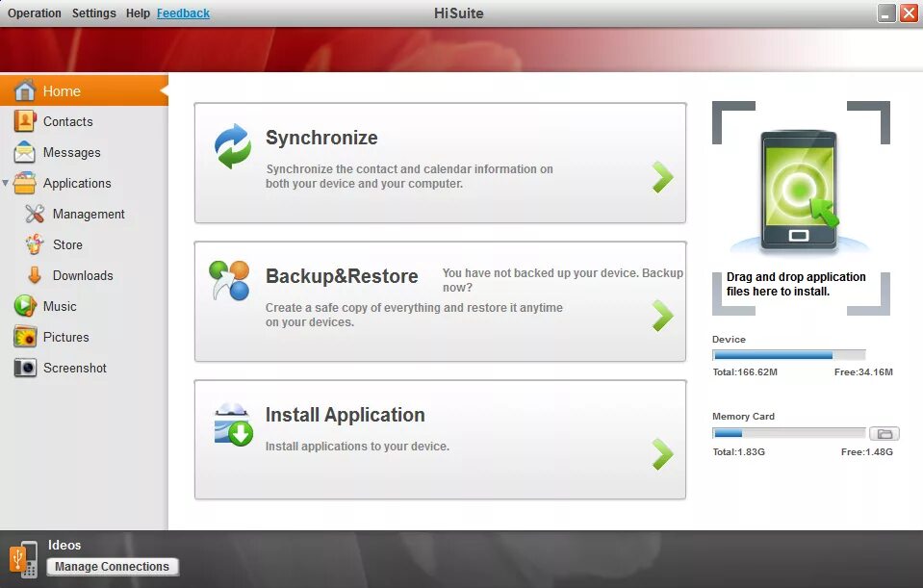Click the Management wrench icon
Image resolution: width=923 pixels, height=588 pixels.
coord(35,214)
